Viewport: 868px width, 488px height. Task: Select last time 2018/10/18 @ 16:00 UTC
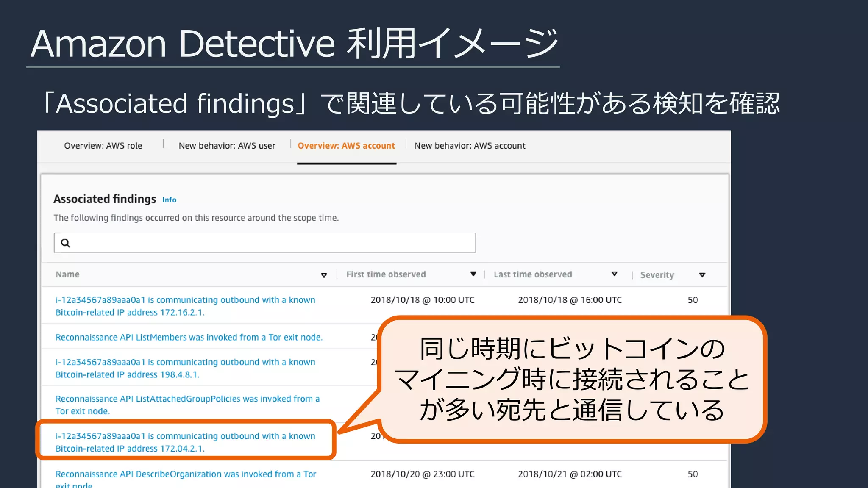[570, 300]
